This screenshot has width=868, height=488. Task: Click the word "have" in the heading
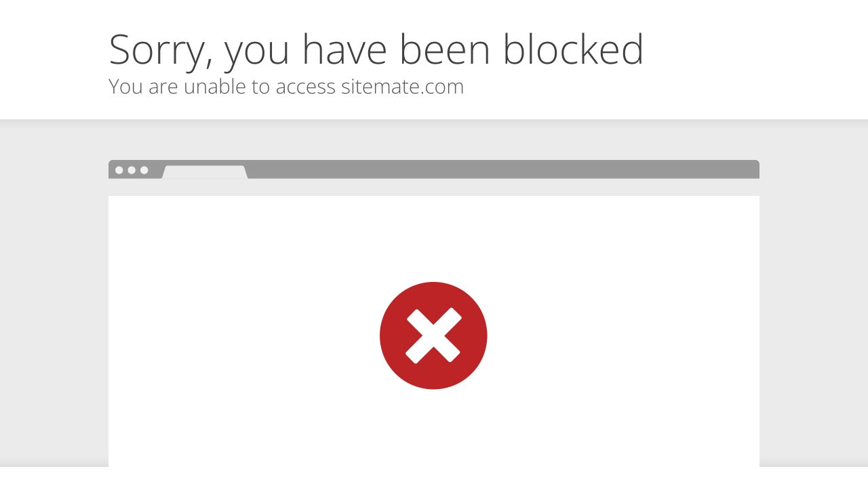(x=344, y=50)
